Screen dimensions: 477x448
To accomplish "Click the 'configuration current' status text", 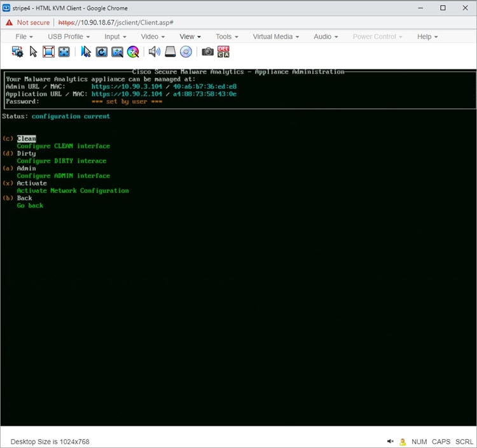I will [x=71, y=116].
